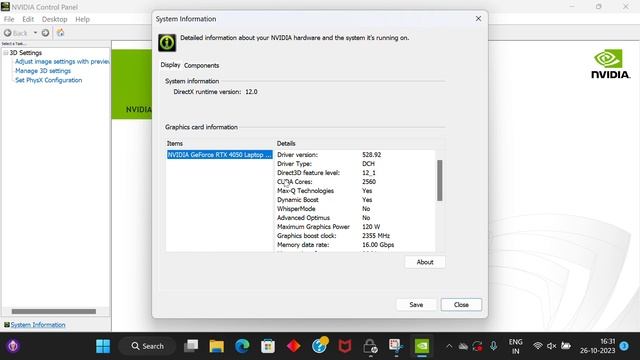Image resolution: width=640 pixels, height=360 pixels.
Task: Switch to the Components tab
Action: pos(202,65)
